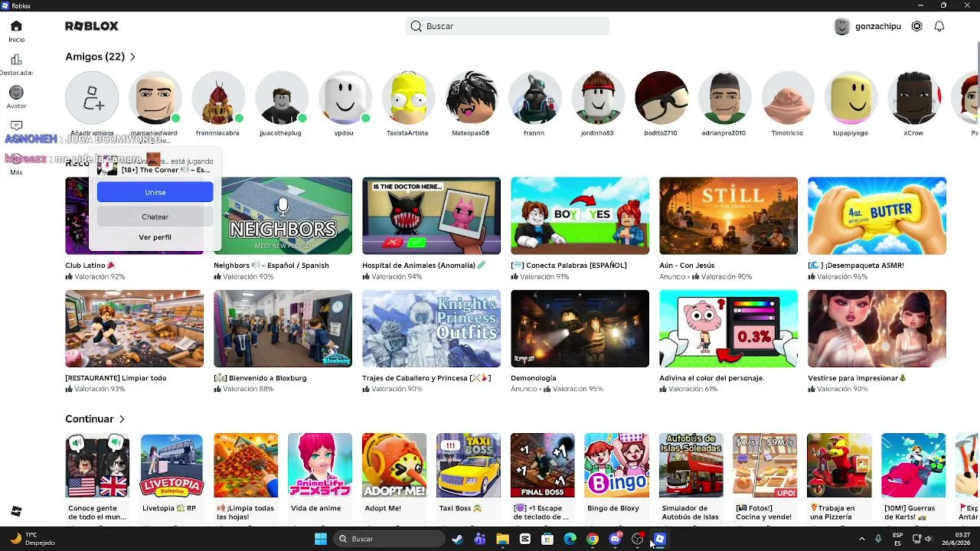Click the gonzachipu username
This screenshot has width=980, height=551.
coord(878,26)
